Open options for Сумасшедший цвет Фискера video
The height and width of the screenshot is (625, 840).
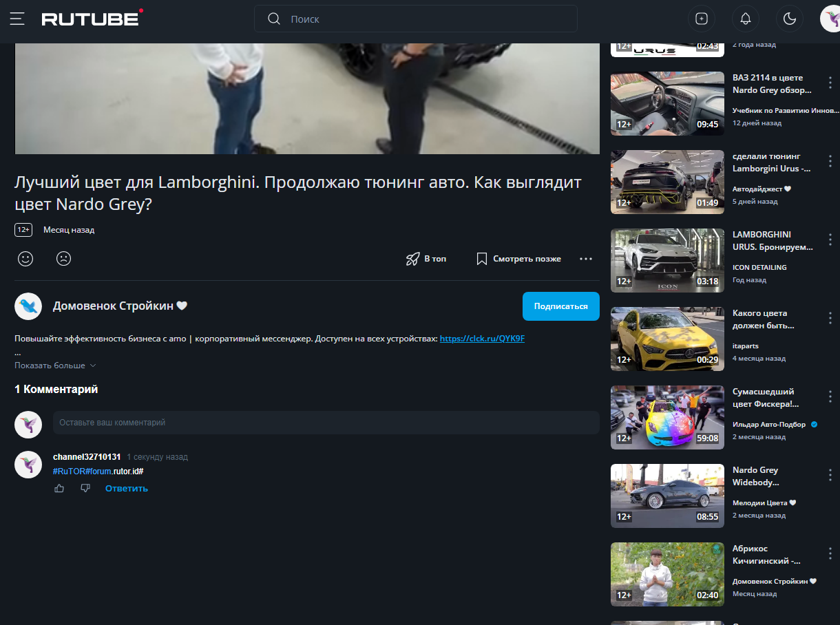tap(830, 396)
